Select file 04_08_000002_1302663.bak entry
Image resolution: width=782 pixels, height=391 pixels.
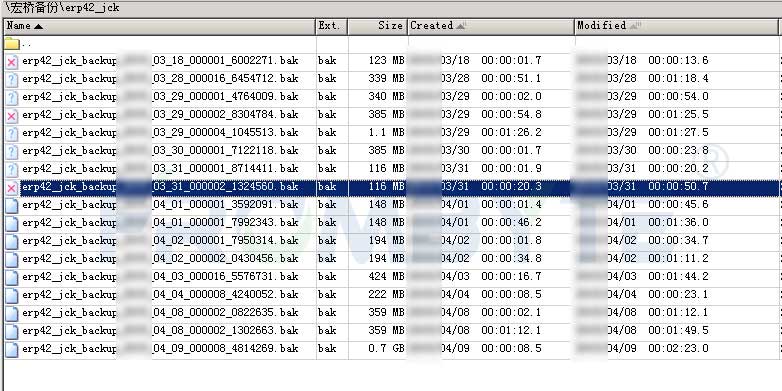click(391, 331)
